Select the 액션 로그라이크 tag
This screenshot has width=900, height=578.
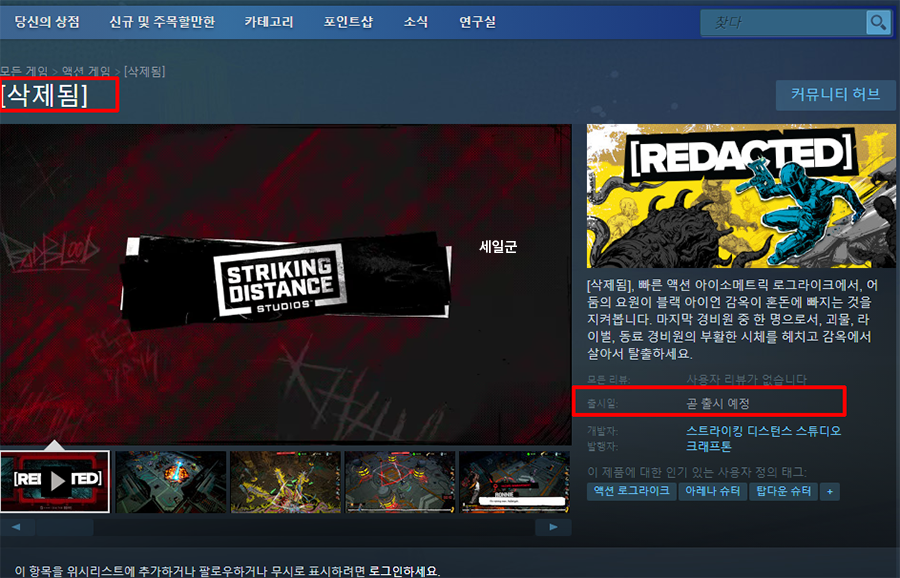tap(631, 491)
